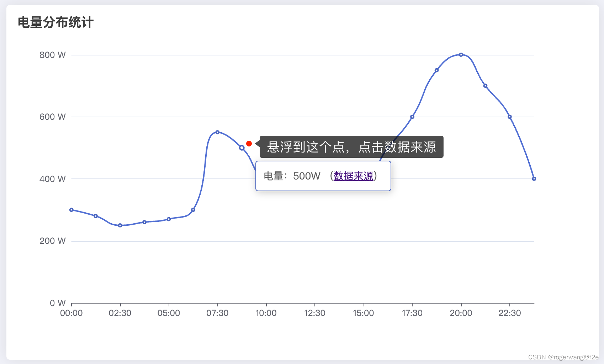Select the 260W point between 02:30 and 05:00
Screen dimensions: 604x364
[144, 222]
